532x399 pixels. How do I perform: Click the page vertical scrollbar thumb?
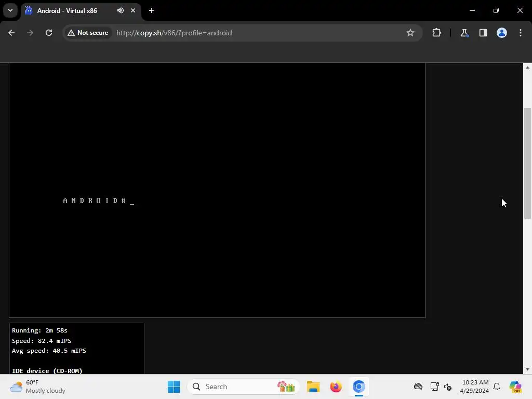[x=527, y=163]
